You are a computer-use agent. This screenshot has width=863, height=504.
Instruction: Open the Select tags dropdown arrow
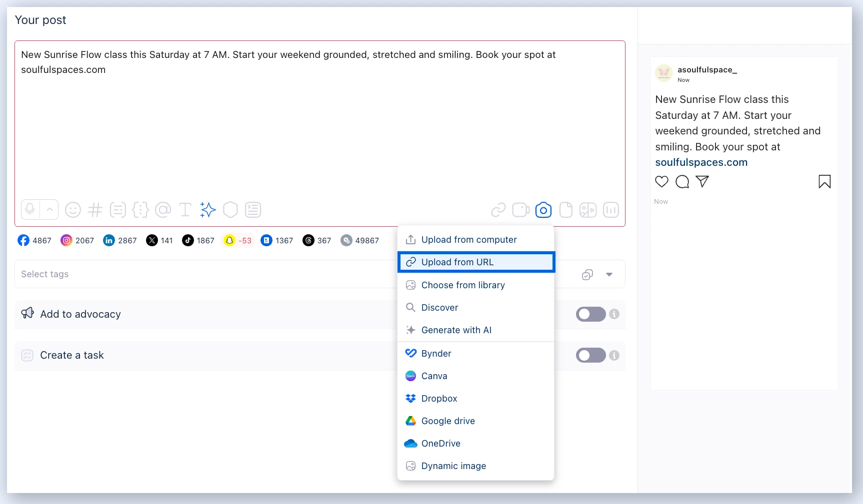tap(609, 274)
